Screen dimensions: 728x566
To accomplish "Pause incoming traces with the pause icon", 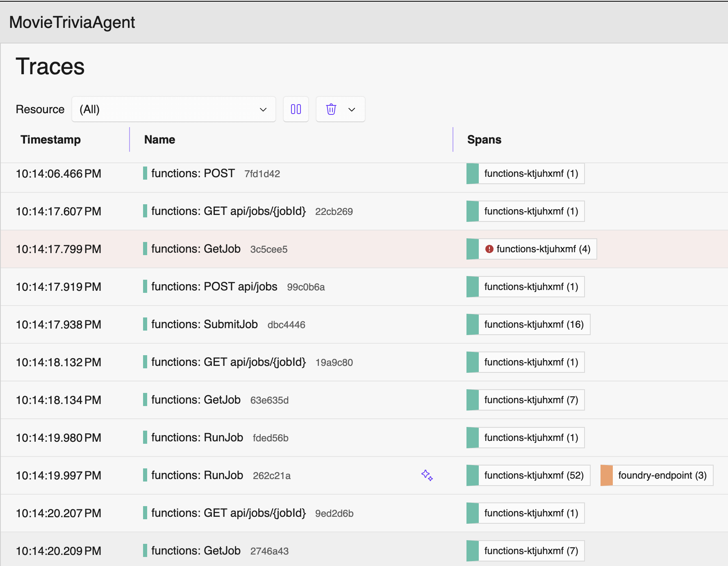I will coord(296,109).
